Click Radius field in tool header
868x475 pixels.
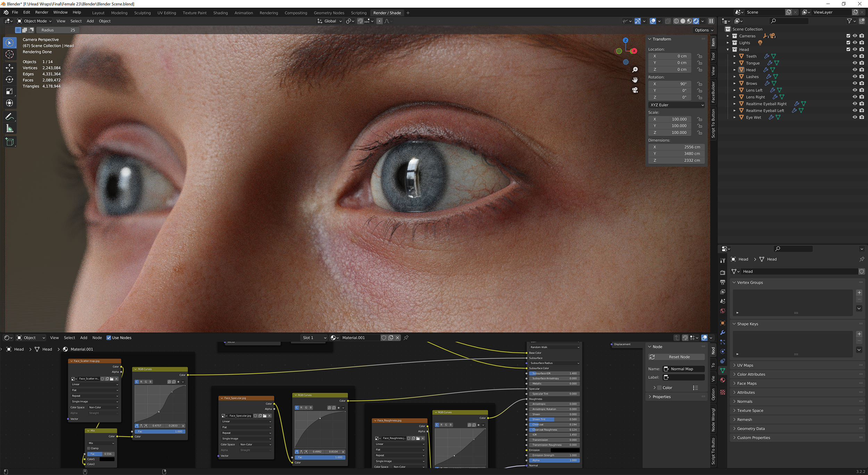(x=58, y=30)
